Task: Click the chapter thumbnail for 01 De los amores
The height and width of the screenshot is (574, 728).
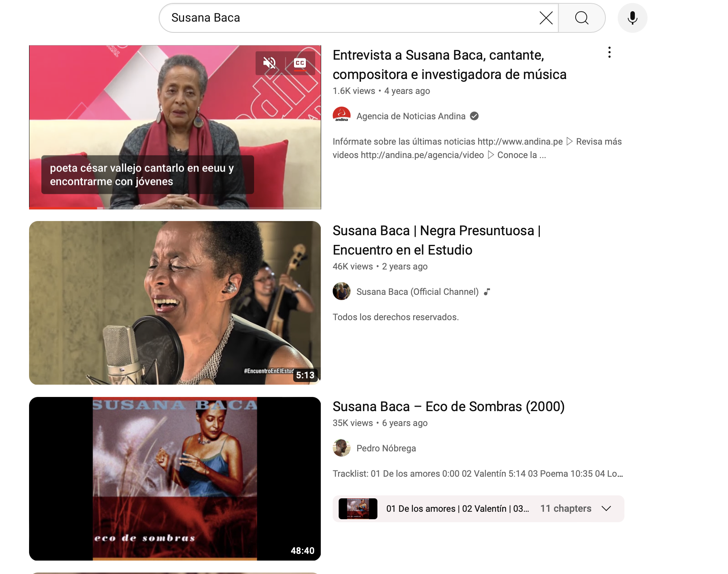Action: pos(358,508)
